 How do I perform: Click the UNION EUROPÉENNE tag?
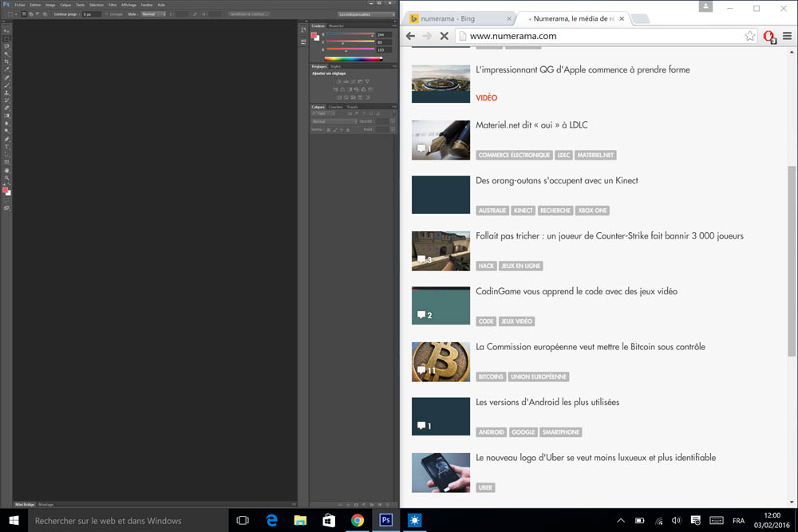point(539,377)
